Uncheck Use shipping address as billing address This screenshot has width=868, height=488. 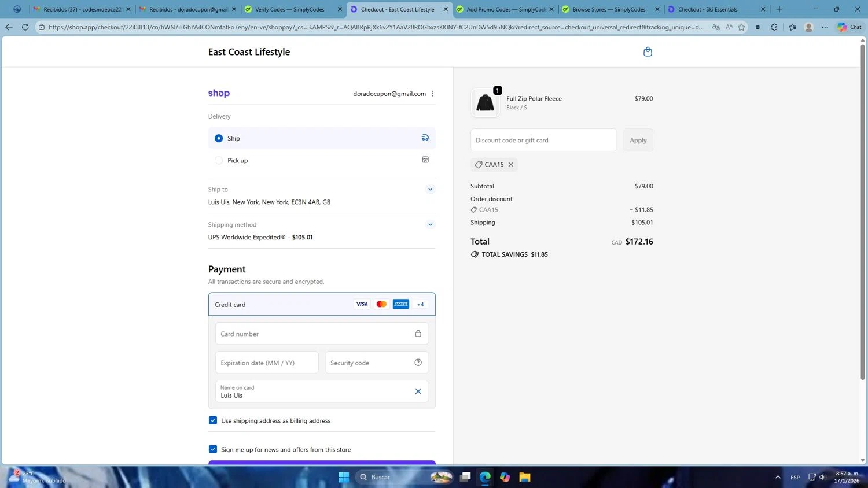tap(213, 420)
